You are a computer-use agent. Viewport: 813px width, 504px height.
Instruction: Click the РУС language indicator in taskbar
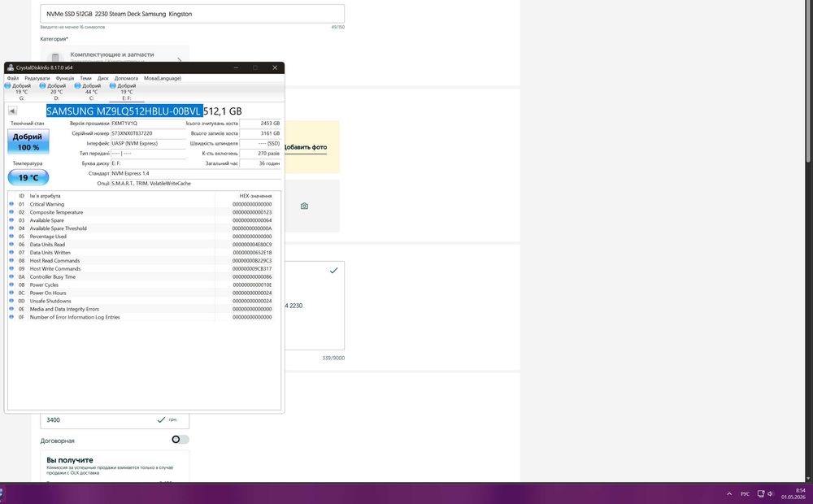[745, 493]
